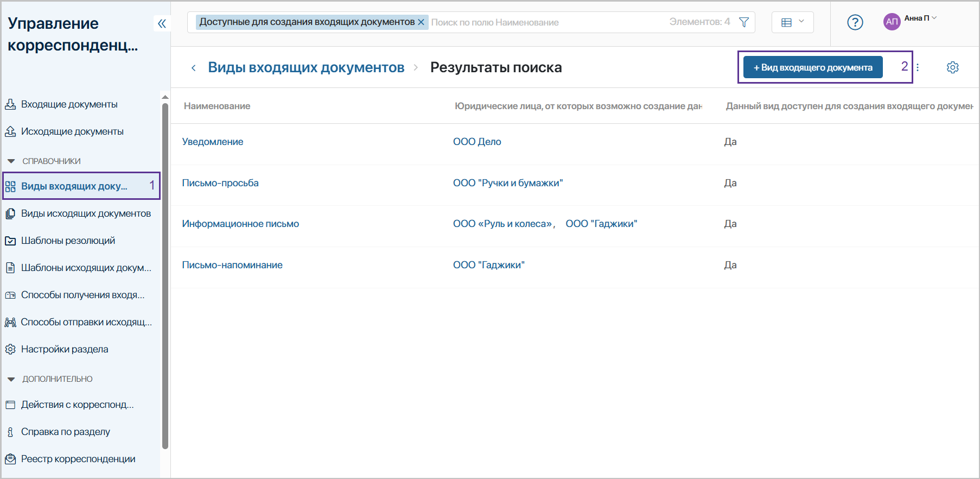The width and height of the screenshot is (980, 479).
Task: Click '+ Вид входящего документа' button
Action: click(812, 67)
